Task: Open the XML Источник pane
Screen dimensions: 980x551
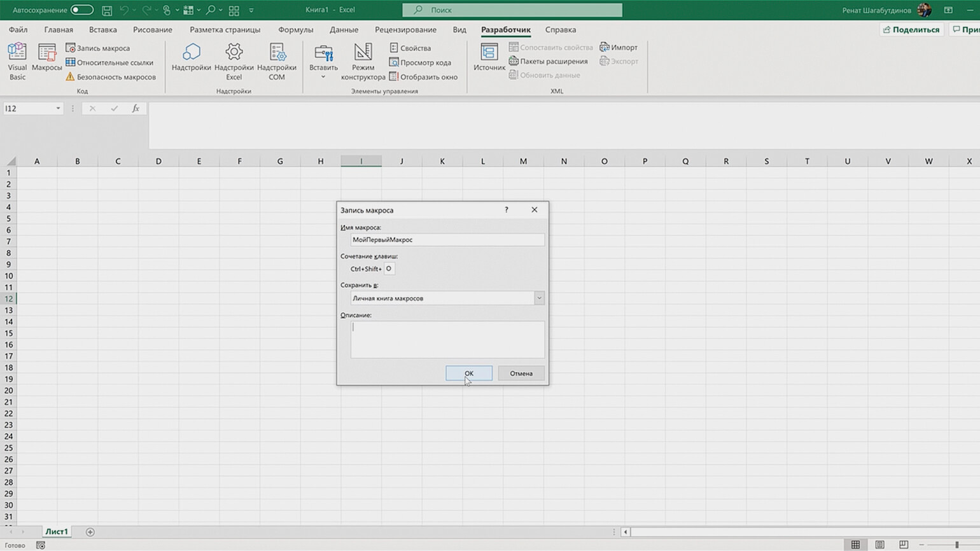Action: (x=489, y=57)
